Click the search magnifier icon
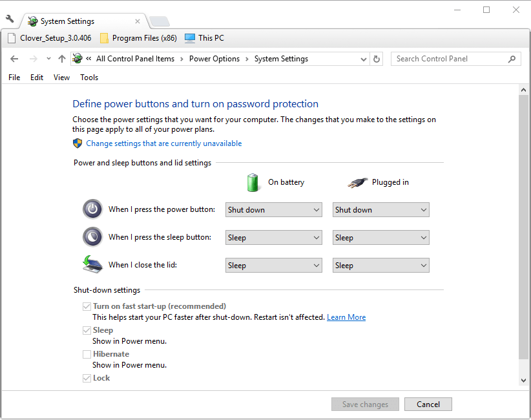The width and height of the screenshot is (531, 420). tap(512, 59)
